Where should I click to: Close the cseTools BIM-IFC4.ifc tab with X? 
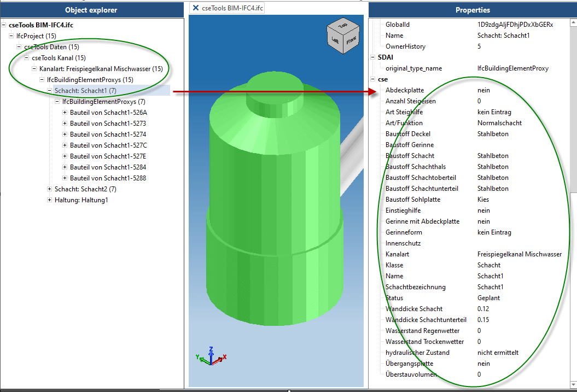[195, 8]
